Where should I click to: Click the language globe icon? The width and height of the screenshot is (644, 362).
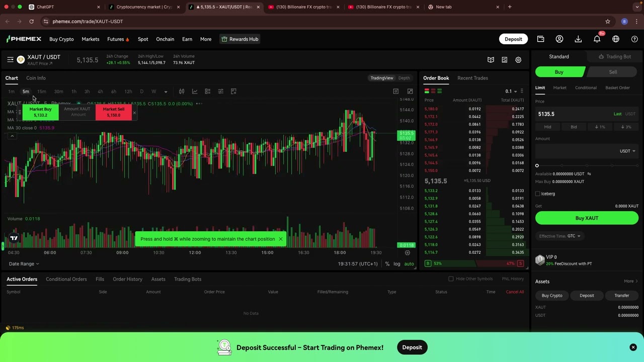coord(616,39)
